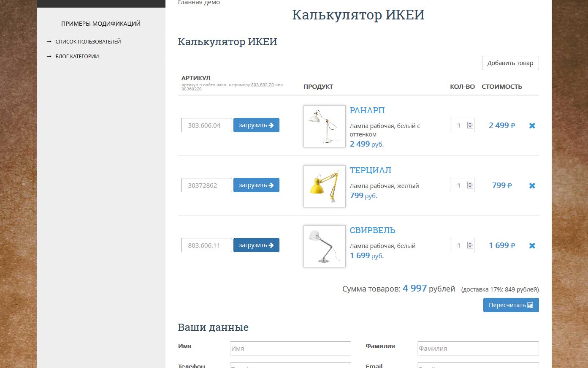Screen dimensions: 588x368
Task: Increase quantity for СВИРВЕЛЬ using the up arrow
Action: point(470,243)
